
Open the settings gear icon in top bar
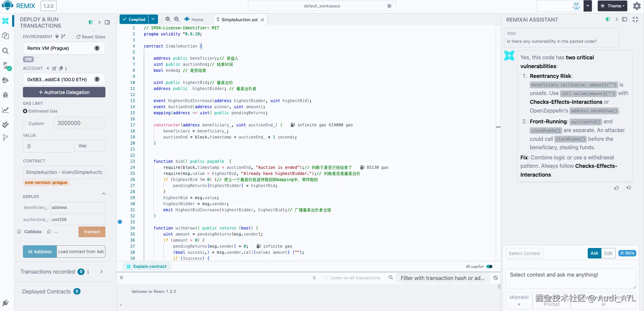click(x=637, y=6)
